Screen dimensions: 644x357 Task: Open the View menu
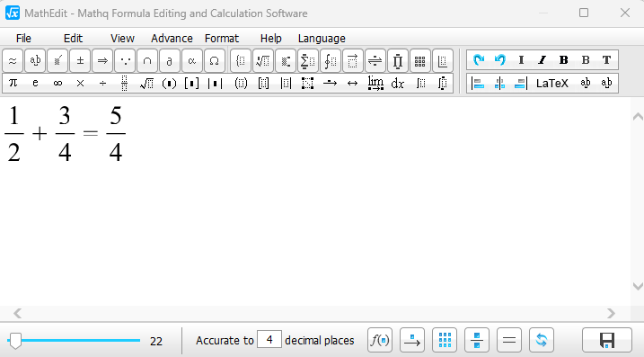point(122,39)
